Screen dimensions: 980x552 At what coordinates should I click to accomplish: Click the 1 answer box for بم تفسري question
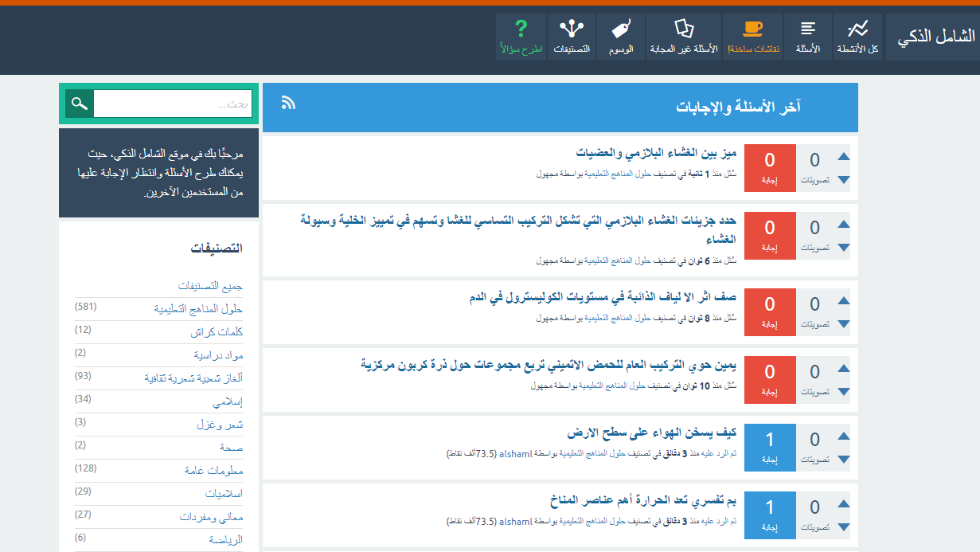770,515
